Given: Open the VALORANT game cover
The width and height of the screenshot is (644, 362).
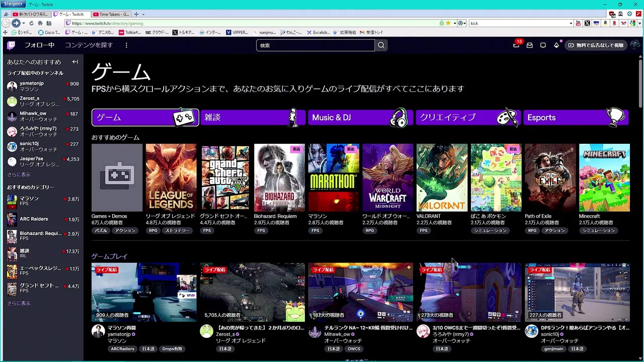Looking at the screenshot, I should tap(442, 177).
